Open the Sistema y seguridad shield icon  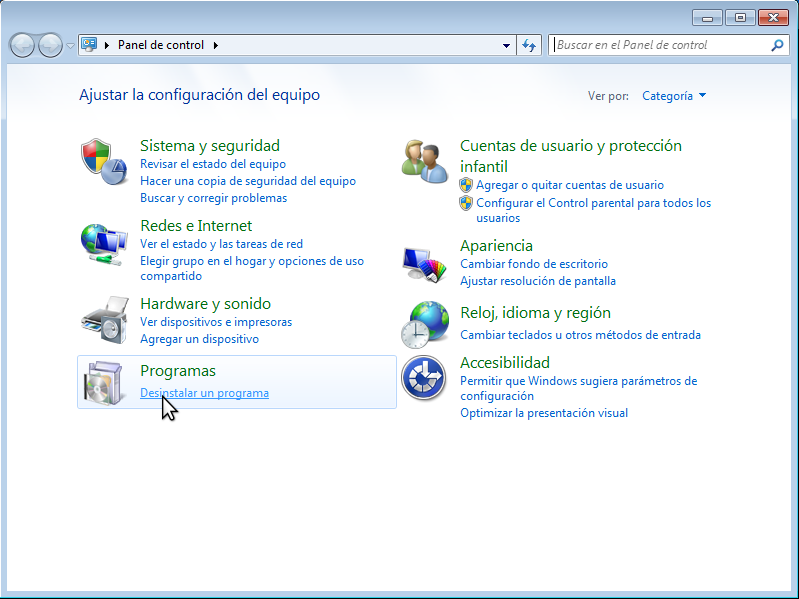tap(104, 161)
